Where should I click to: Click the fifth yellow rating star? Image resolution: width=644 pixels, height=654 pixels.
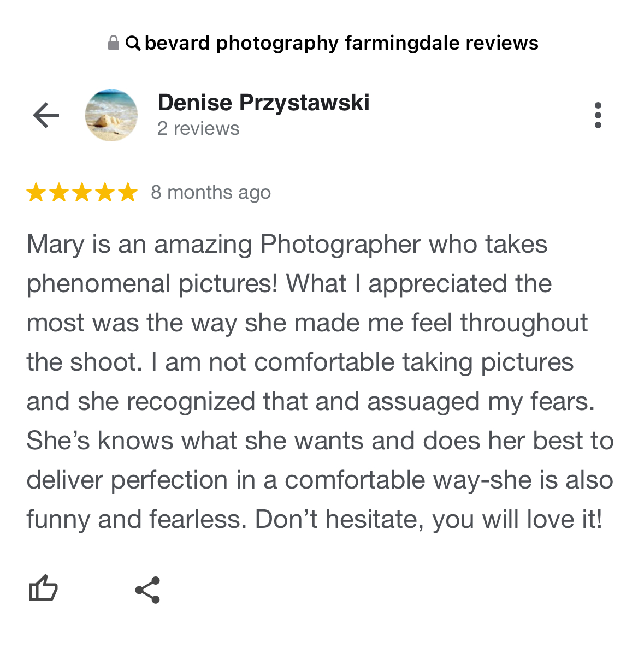[x=128, y=193]
